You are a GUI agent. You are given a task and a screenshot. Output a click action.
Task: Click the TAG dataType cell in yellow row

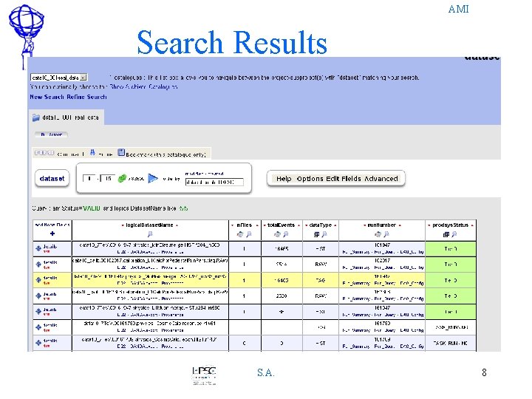tap(321, 280)
